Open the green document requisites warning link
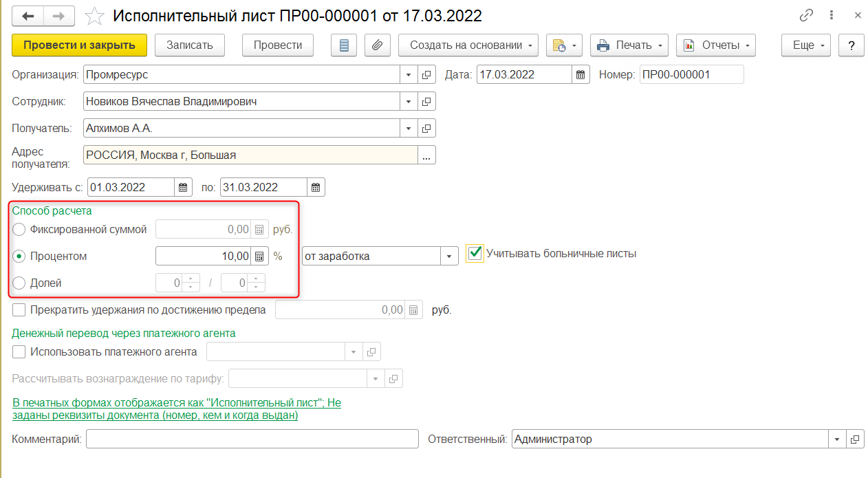Viewport: 868px width, 478px height. 177,409
